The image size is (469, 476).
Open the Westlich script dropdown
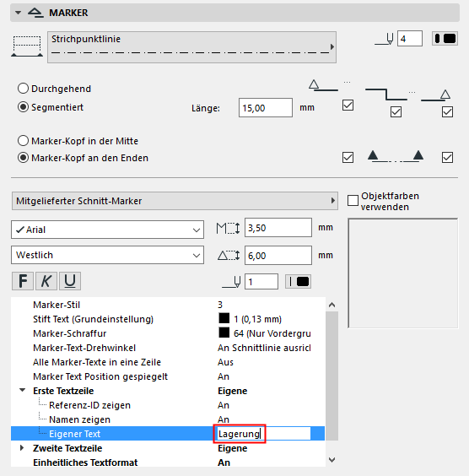(x=107, y=255)
